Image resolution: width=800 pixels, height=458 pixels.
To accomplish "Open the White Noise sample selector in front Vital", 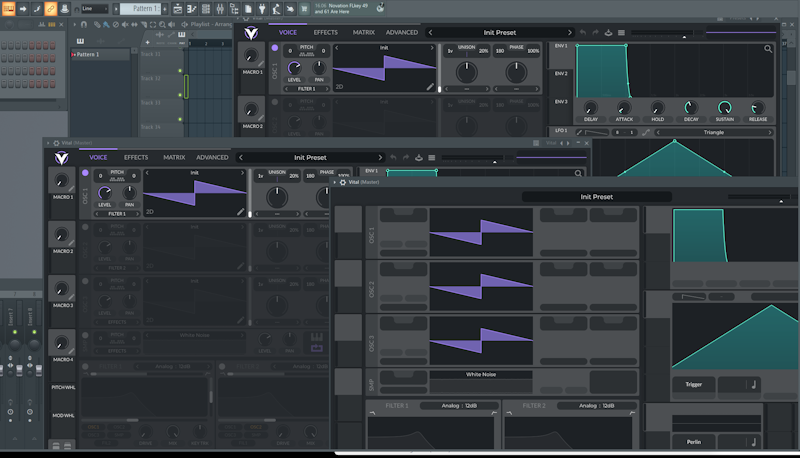I will click(x=481, y=374).
